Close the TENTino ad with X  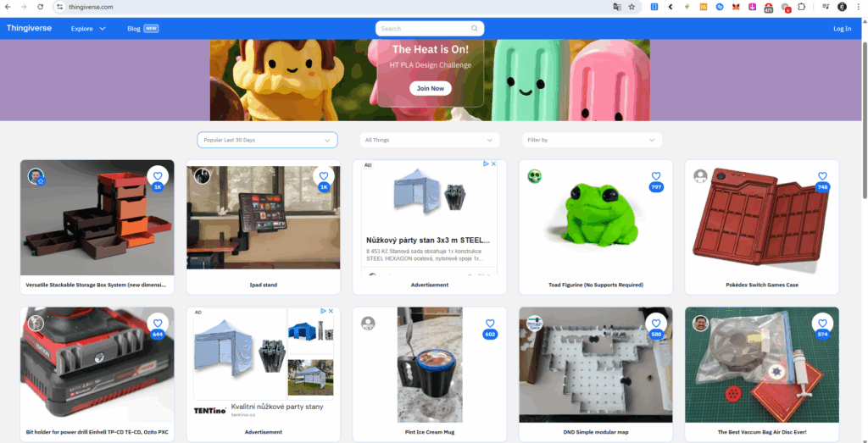[331, 312]
